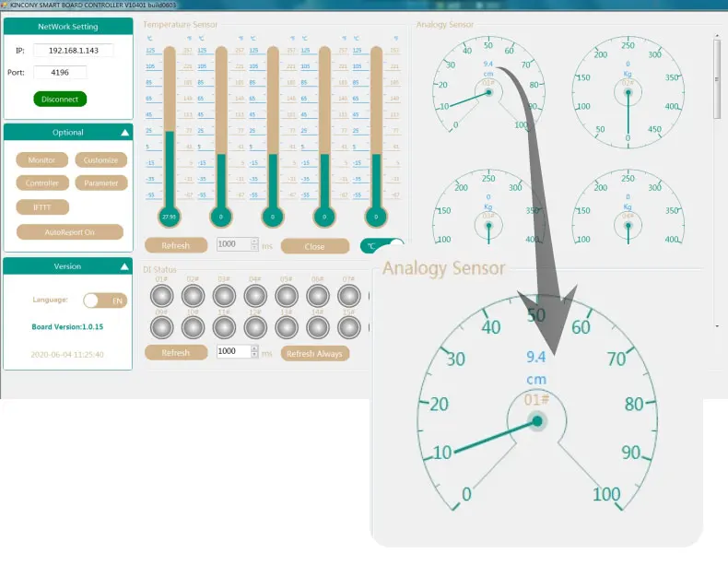Click the Analogy Sensor scrollbar down arrow
The image size is (728, 577).
click(717, 326)
